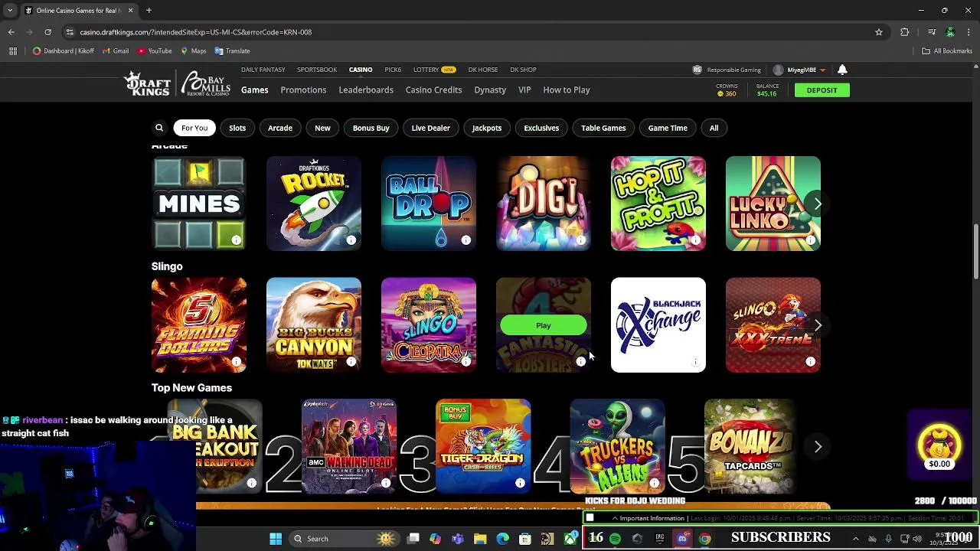This screenshot has width=980, height=551.
Task: Open the Chrome apps grid icon
Action: click(13, 51)
